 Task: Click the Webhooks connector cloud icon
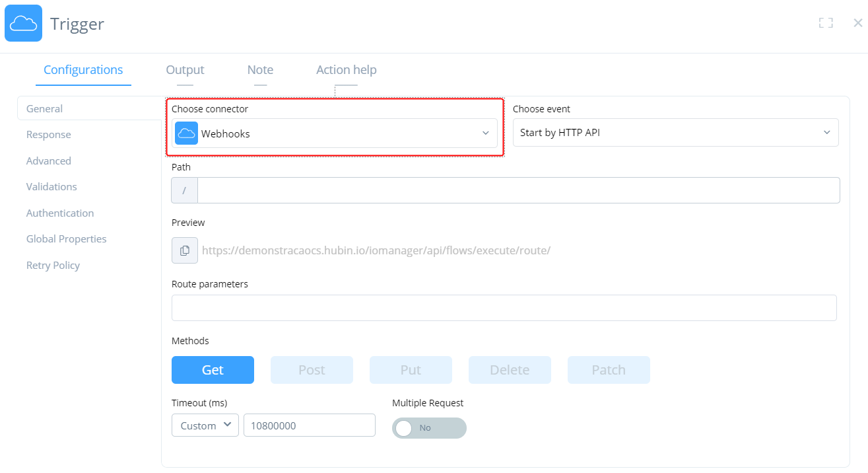point(186,133)
